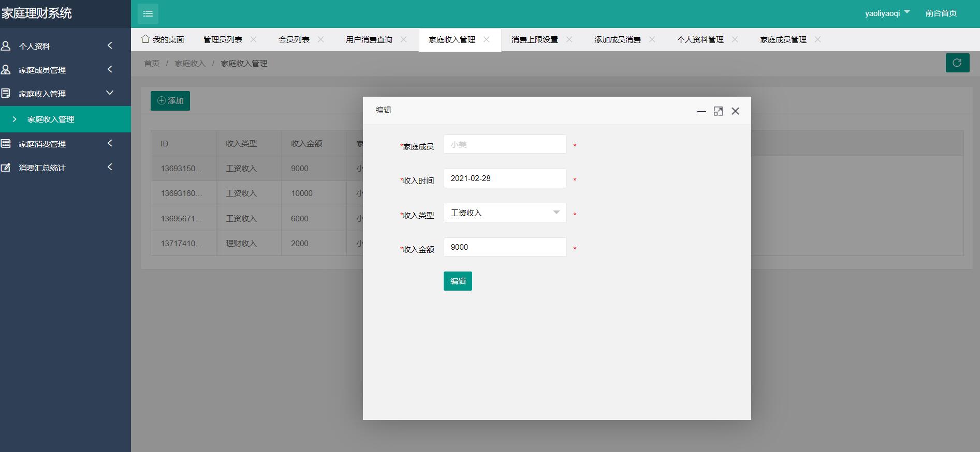Click the green 编辑 submit button

pos(458,281)
